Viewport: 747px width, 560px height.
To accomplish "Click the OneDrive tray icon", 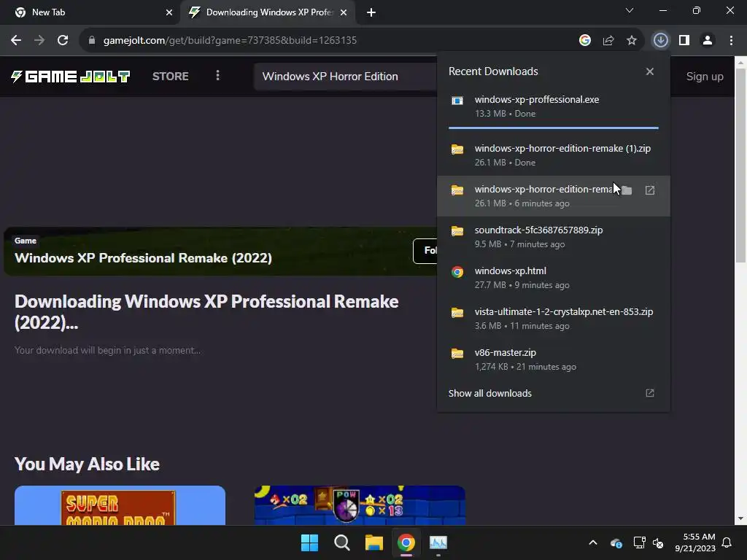I will click(616, 542).
